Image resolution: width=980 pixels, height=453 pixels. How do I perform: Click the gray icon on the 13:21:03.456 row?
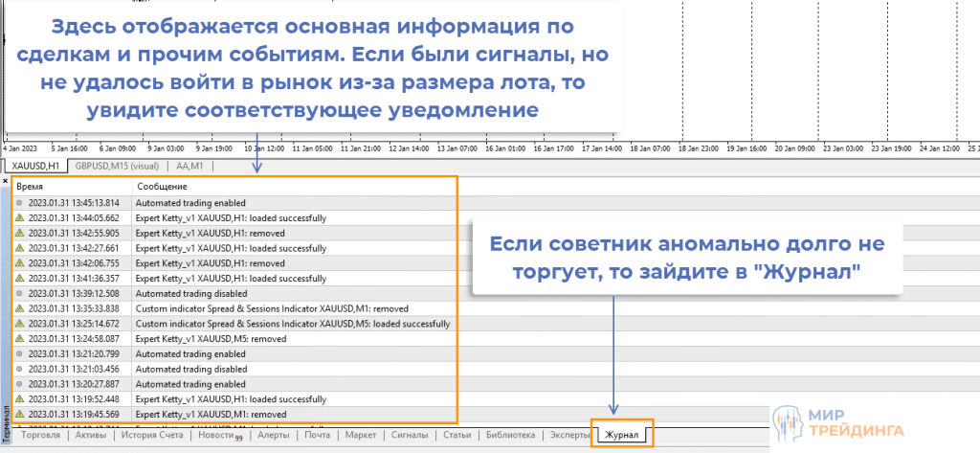tap(18, 369)
